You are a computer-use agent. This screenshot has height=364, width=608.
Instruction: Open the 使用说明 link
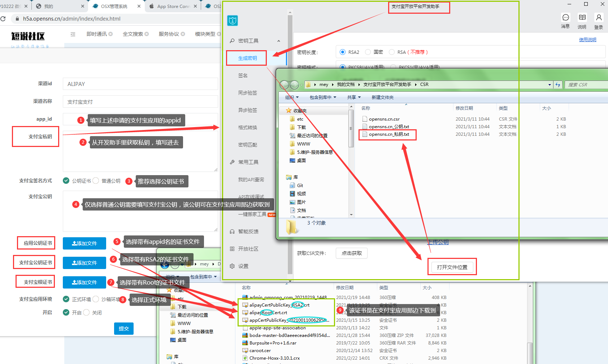point(588,40)
